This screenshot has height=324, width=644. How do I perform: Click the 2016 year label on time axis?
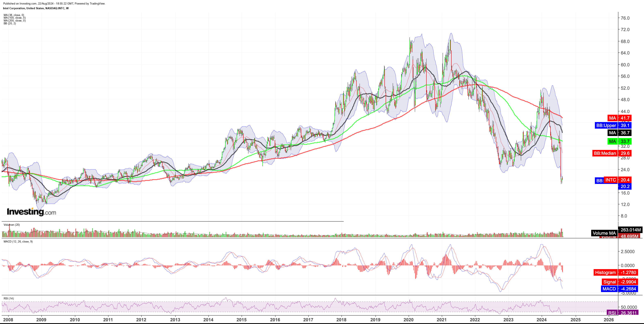(x=275, y=319)
